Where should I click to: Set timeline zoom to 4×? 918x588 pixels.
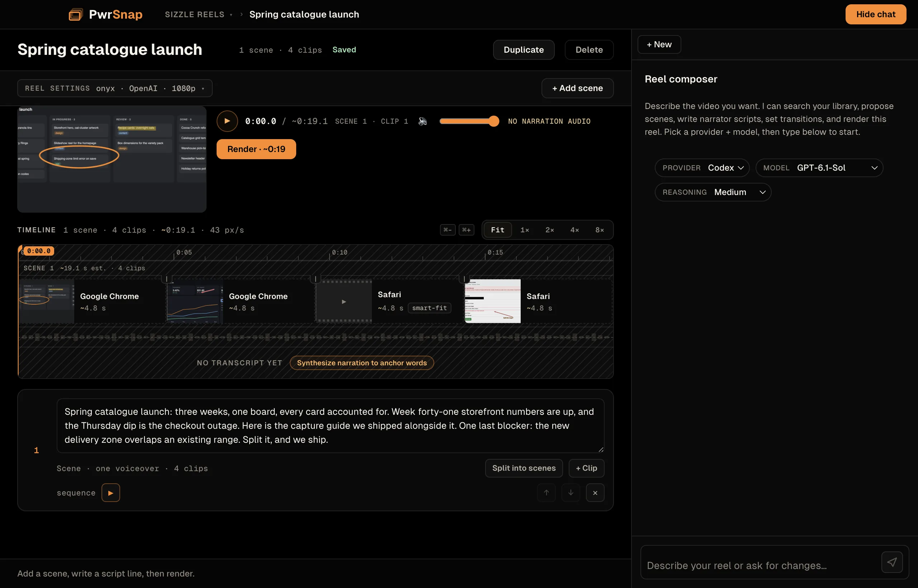tap(575, 230)
